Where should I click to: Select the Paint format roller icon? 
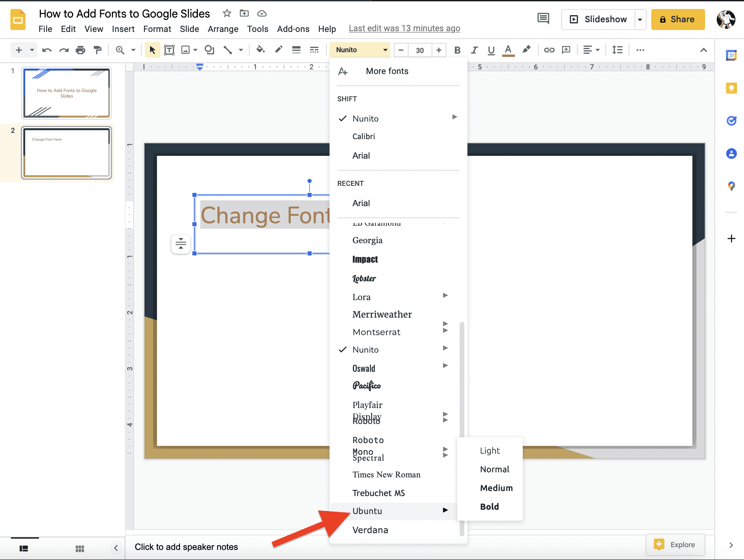click(97, 50)
